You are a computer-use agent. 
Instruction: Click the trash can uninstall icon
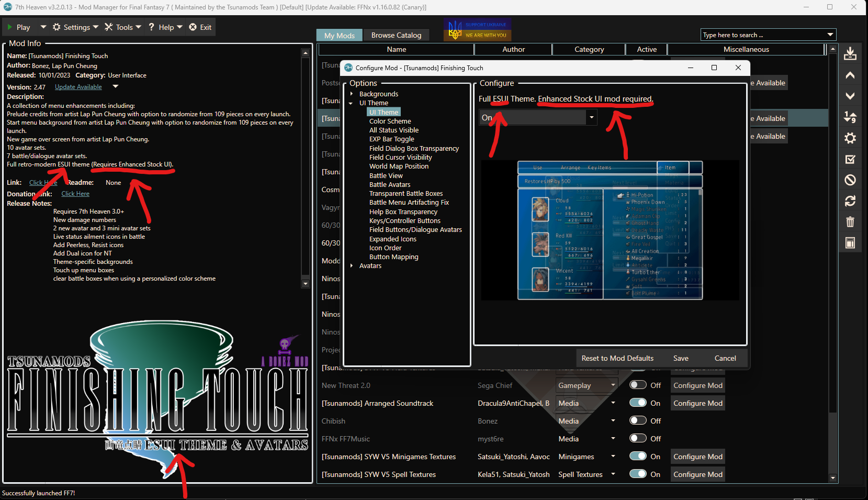tap(850, 221)
